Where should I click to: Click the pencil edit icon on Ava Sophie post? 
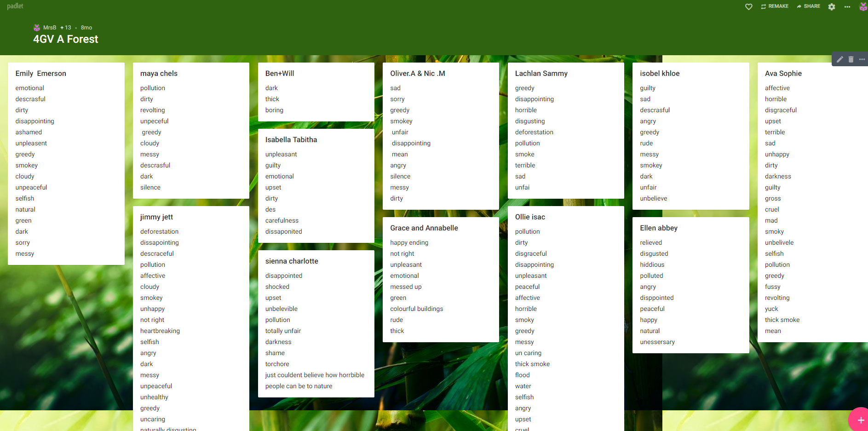(840, 59)
